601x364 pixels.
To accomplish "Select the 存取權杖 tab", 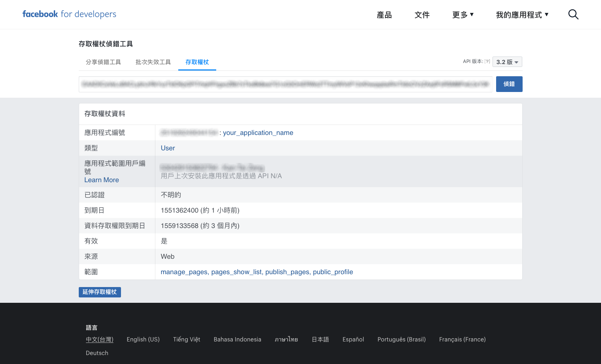I will click(197, 62).
